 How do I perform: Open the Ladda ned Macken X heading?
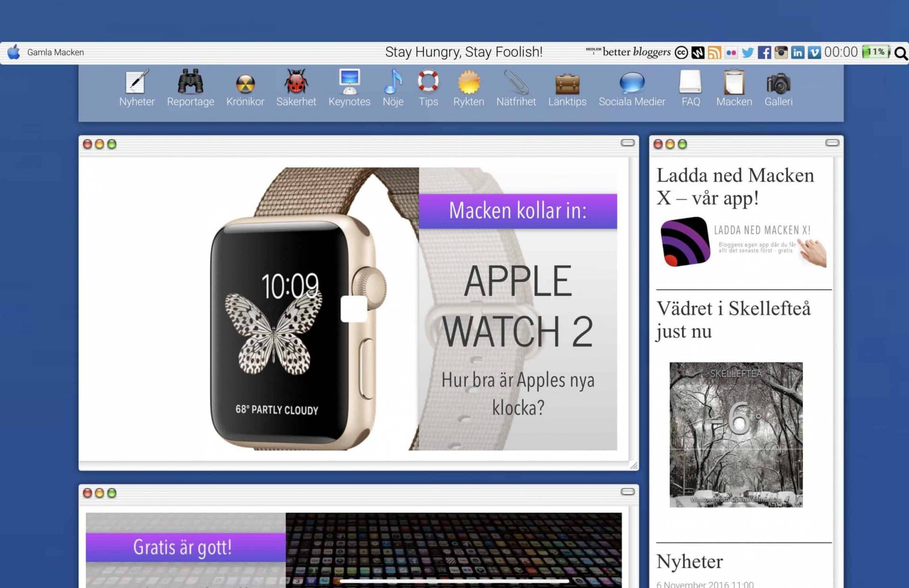tap(735, 187)
